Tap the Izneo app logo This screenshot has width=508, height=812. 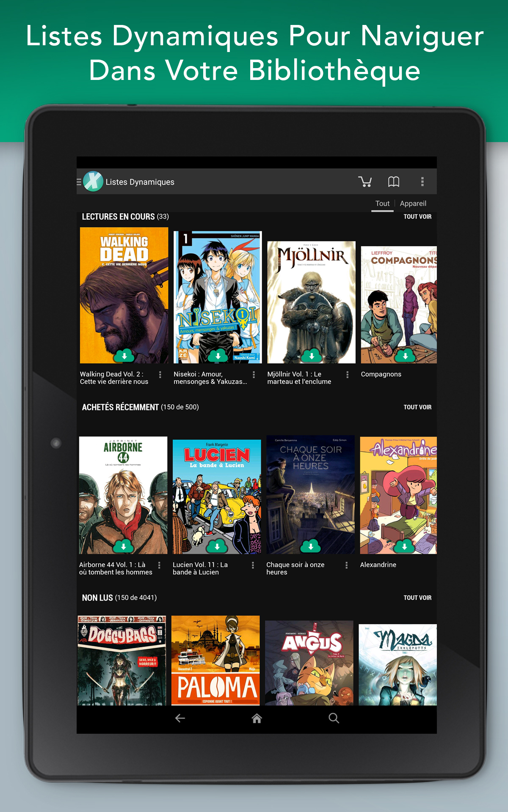tap(93, 182)
